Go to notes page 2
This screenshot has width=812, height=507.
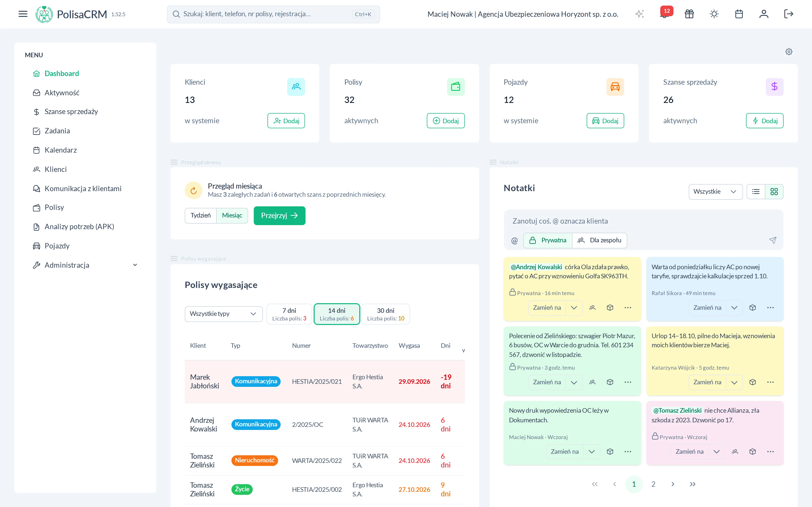click(x=653, y=484)
